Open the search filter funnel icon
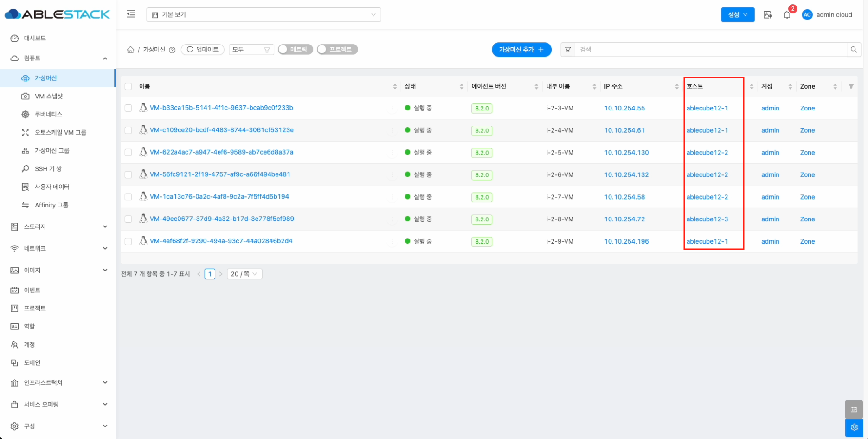This screenshot has height=439, width=868. 568,50
